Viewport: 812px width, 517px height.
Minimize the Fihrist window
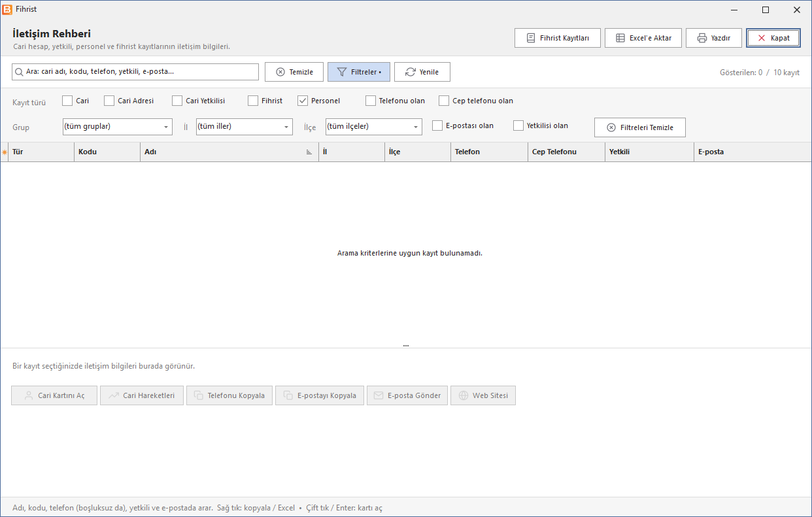[735, 9]
